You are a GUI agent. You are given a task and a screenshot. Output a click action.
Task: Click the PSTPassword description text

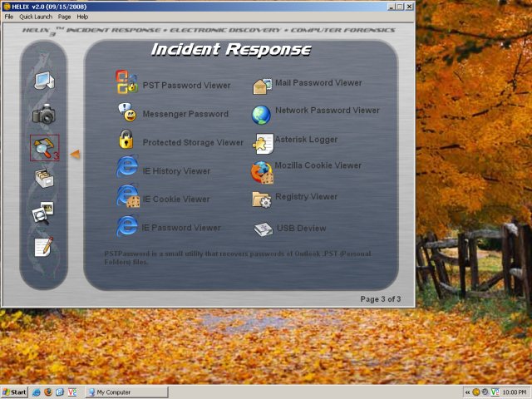[x=238, y=258]
